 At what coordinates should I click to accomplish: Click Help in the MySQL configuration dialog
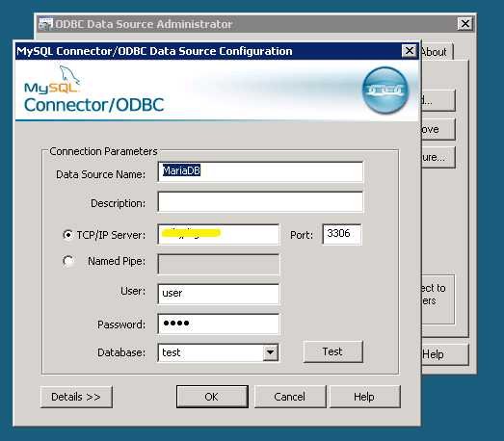[364, 397]
